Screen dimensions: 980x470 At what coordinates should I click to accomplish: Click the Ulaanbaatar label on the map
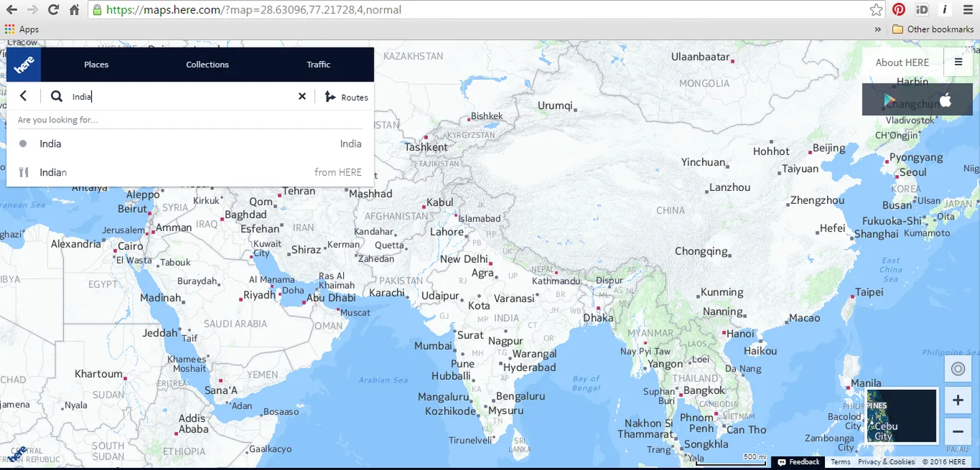click(x=701, y=57)
